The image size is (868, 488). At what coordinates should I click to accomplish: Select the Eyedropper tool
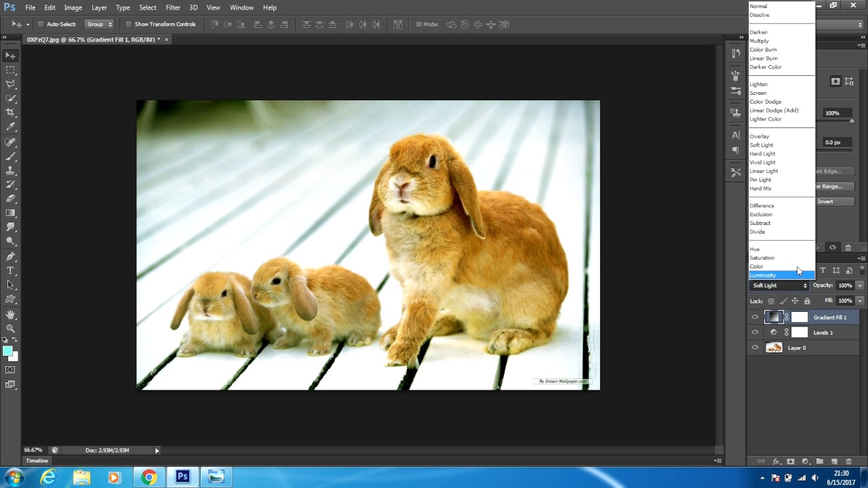[x=10, y=127]
